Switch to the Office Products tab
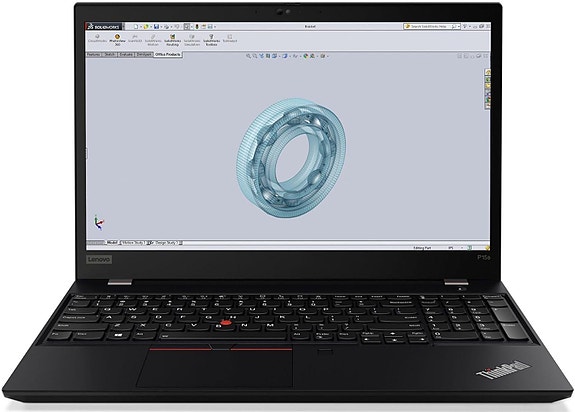The height and width of the screenshot is (412, 575). 168,54
